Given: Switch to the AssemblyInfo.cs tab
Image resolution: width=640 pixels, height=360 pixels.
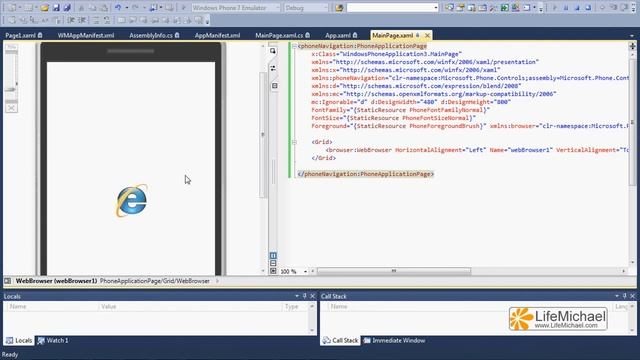Looking at the screenshot, I should (154, 36).
